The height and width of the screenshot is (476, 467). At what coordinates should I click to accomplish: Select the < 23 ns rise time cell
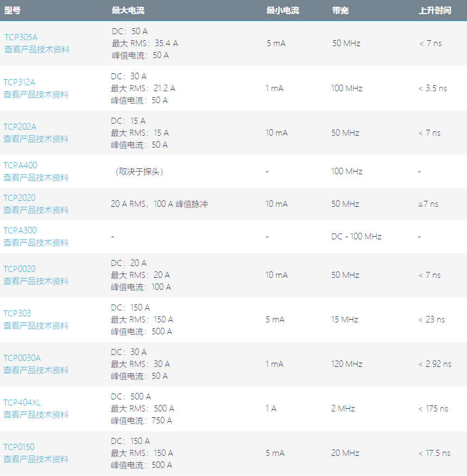coord(432,320)
